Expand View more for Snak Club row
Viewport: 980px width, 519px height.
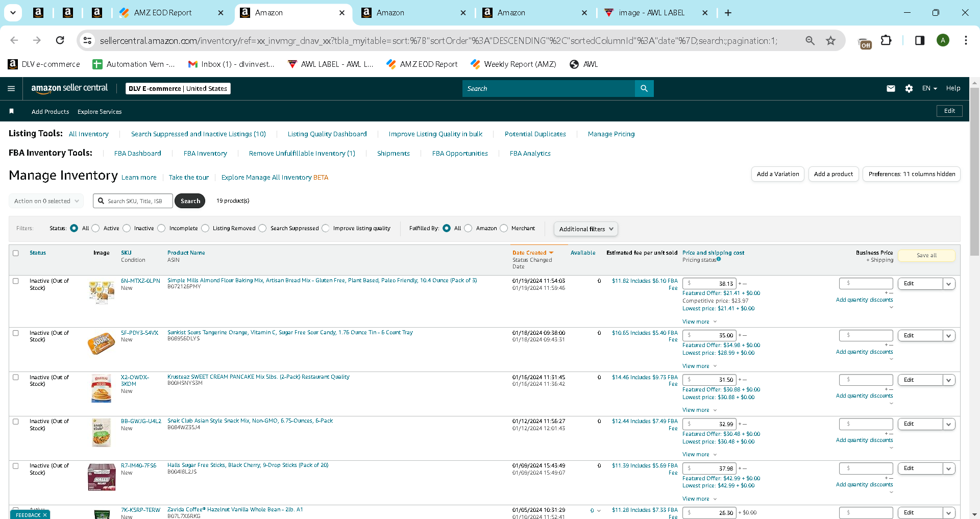[x=700, y=455]
